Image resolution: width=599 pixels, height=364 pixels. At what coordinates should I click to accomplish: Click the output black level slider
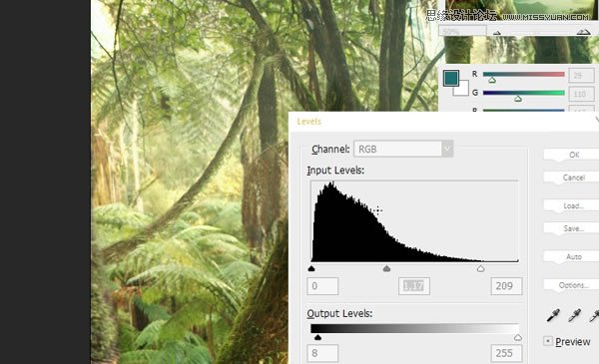(x=317, y=337)
